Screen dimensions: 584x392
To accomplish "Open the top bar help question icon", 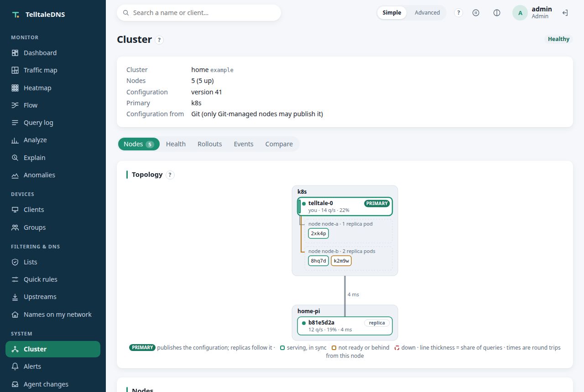I will tap(459, 13).
